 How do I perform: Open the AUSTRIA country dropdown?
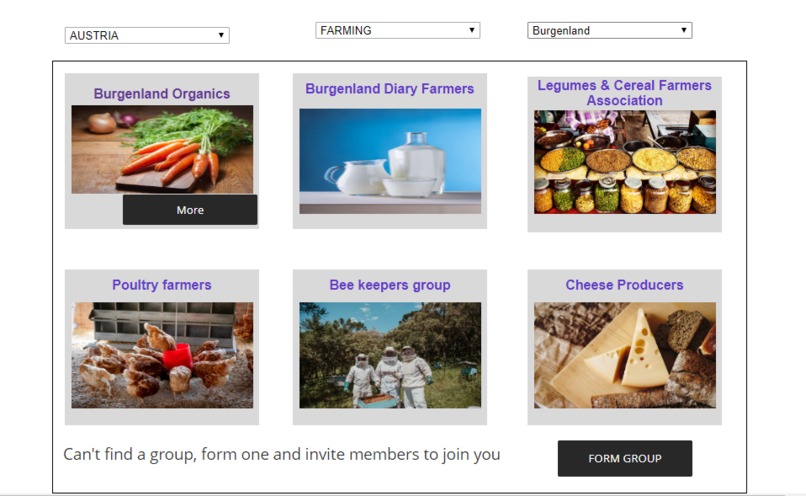147,35
